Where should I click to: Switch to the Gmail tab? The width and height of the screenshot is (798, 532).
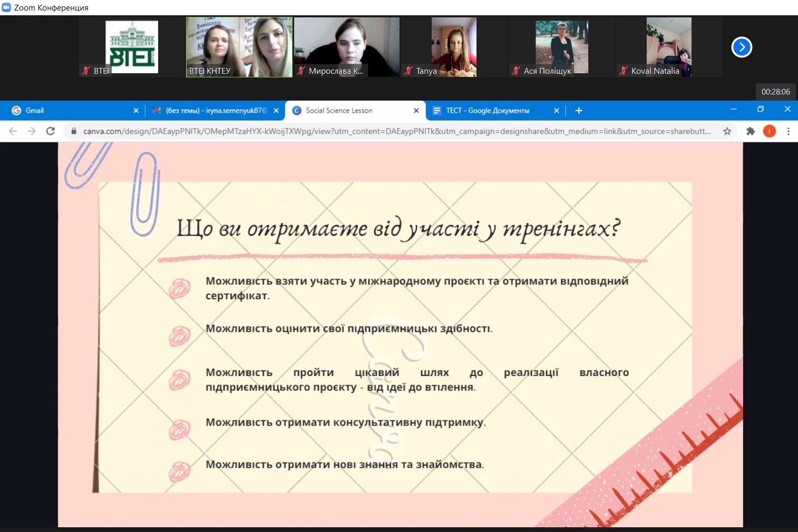click(x=69, y=111)
